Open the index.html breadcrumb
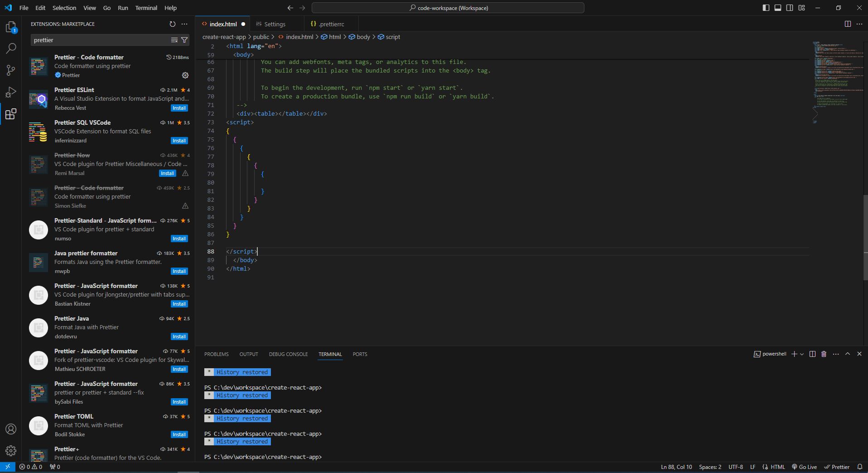 pos(295,37)
